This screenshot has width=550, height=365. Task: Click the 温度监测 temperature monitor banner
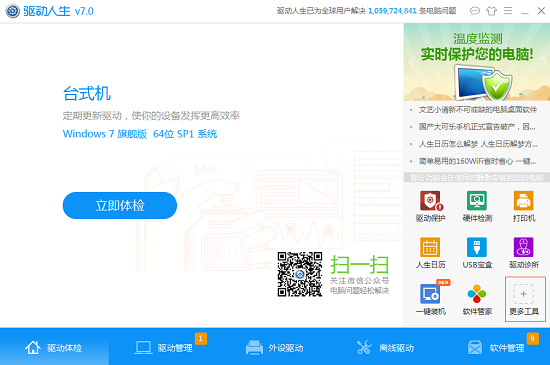pos(477,62)
